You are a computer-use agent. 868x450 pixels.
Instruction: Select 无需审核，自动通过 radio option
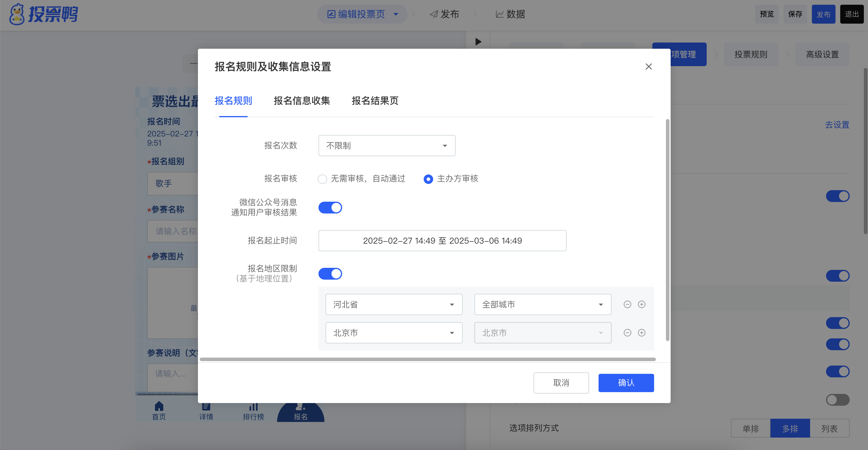[x=322, y=179]
